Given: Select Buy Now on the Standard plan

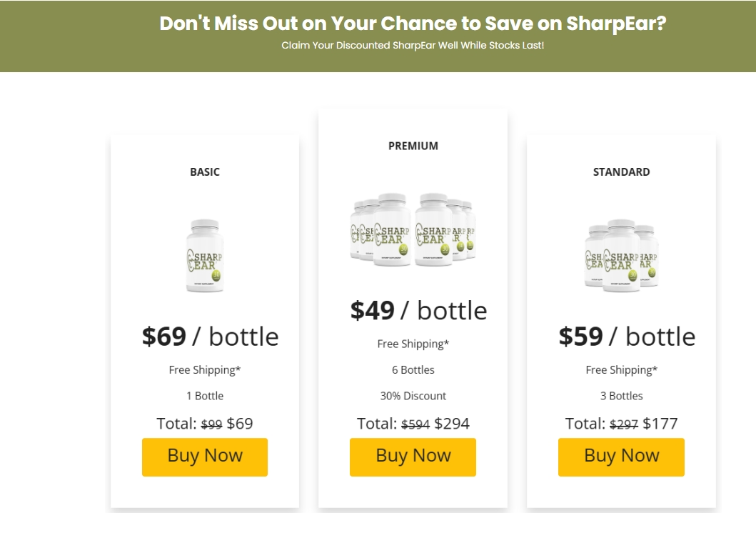Looking at the screenshot, I should [621, 457].
